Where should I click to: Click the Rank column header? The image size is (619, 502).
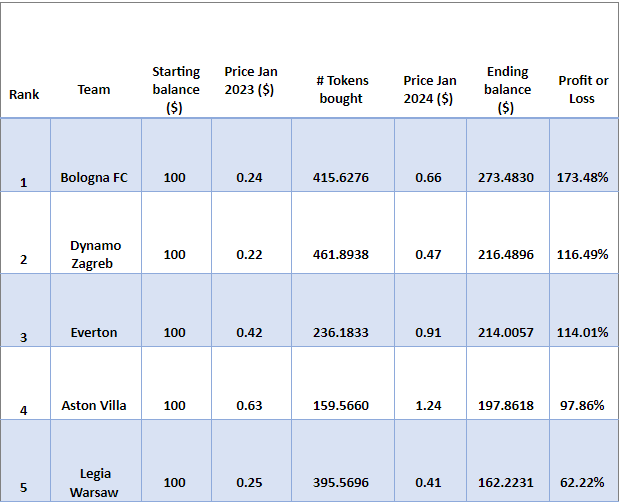(x=24, y=95)
